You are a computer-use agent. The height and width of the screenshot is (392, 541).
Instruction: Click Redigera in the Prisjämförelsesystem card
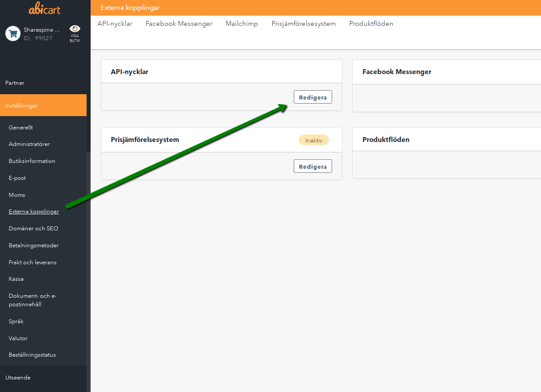tap(313, 166)
